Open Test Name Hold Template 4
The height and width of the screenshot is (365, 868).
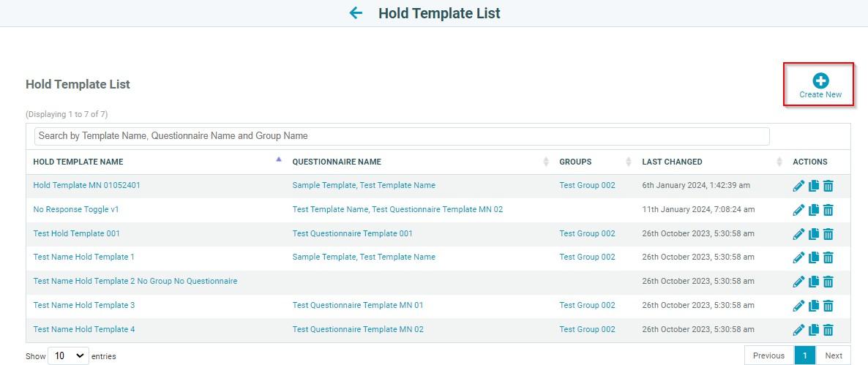[84, 329]
